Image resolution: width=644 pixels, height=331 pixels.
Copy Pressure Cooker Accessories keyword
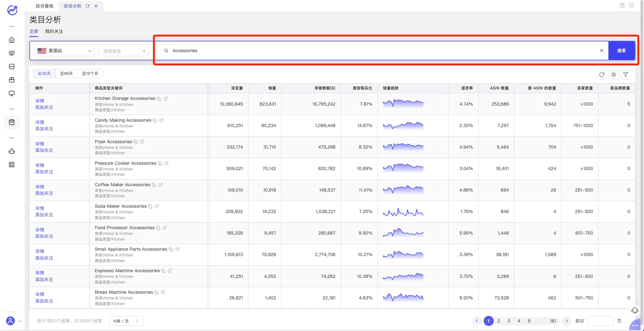(160, 163)
